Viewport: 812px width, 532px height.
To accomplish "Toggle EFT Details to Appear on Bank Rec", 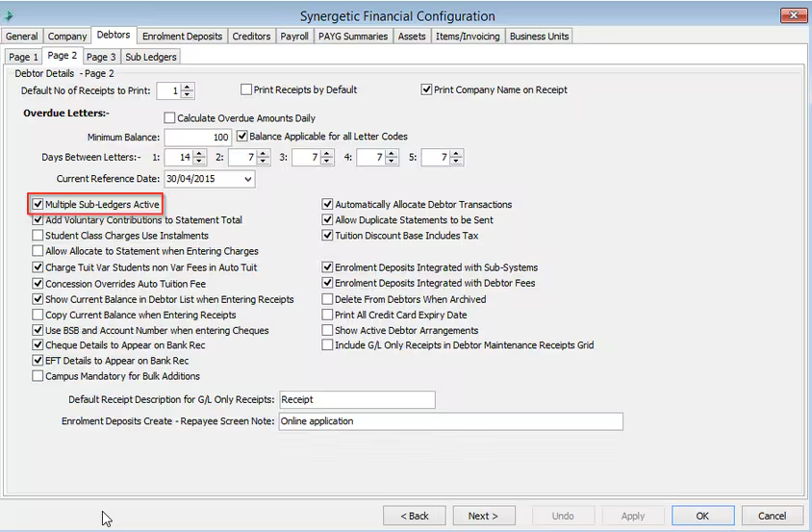I will pyautogui.click(x=38, y=360).
